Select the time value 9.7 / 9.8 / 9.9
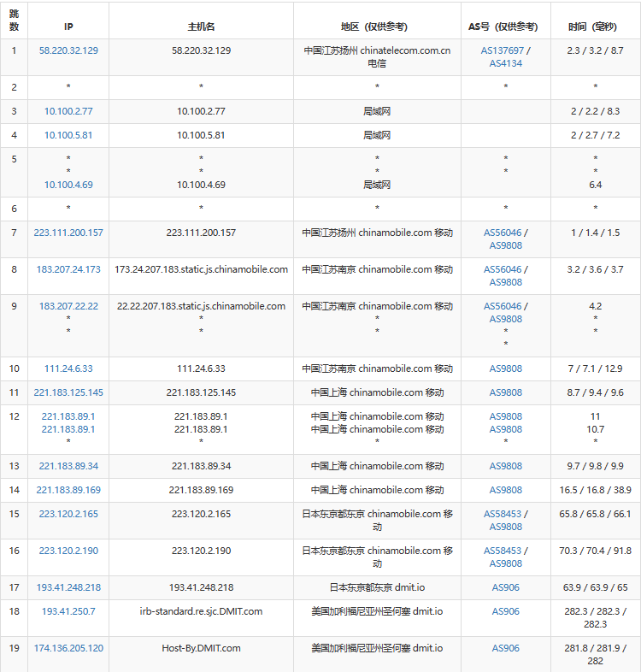This screenshot has height=672, width=641. coord(595,466)
